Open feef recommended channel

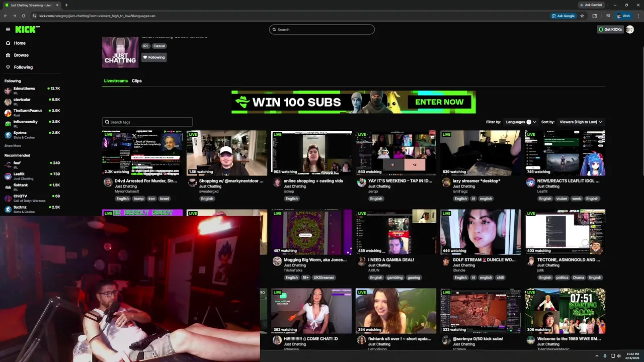(x=32, y=165)
